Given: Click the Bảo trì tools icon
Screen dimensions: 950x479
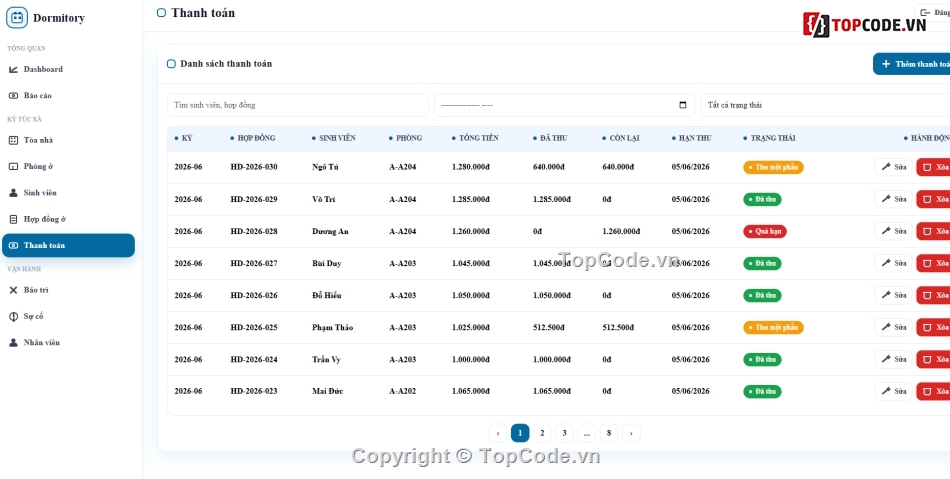Looking at the screenshot, I should [x=13, y=290].
